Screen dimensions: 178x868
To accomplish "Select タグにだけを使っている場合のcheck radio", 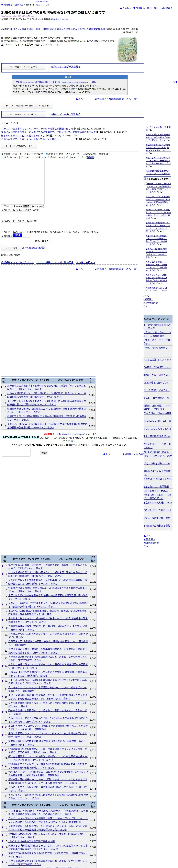I will [22, 157].
